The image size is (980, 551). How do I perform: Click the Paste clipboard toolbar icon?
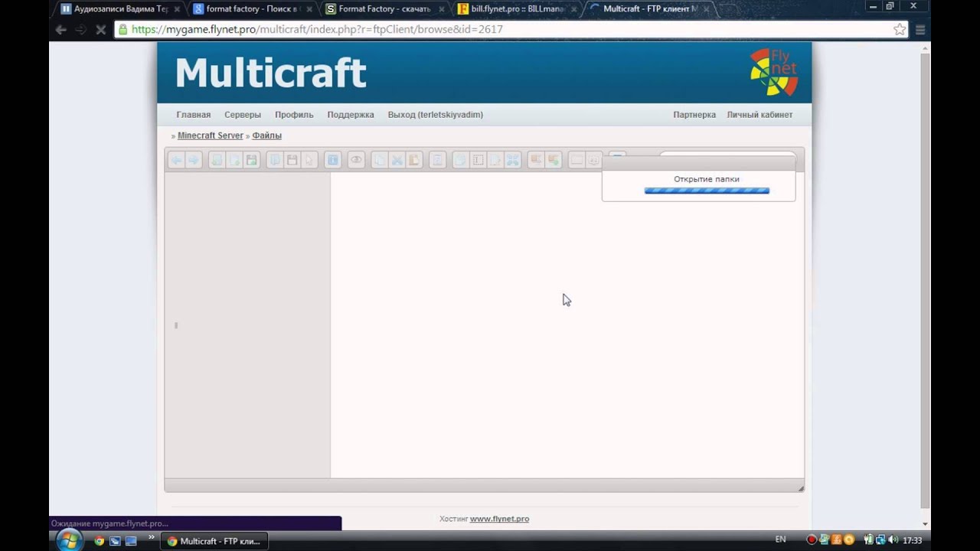coord(414,160)
